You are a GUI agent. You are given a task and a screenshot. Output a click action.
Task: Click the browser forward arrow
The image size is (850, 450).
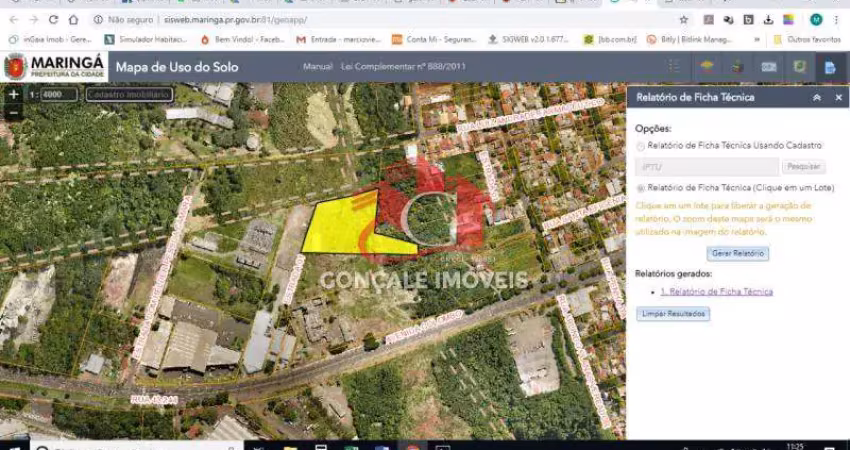click(34, 20)
